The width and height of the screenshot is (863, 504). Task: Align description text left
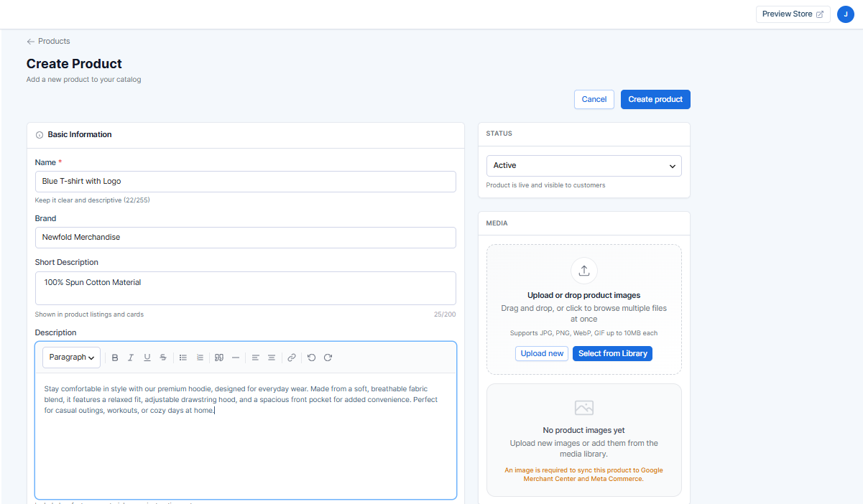click(255, 358)
